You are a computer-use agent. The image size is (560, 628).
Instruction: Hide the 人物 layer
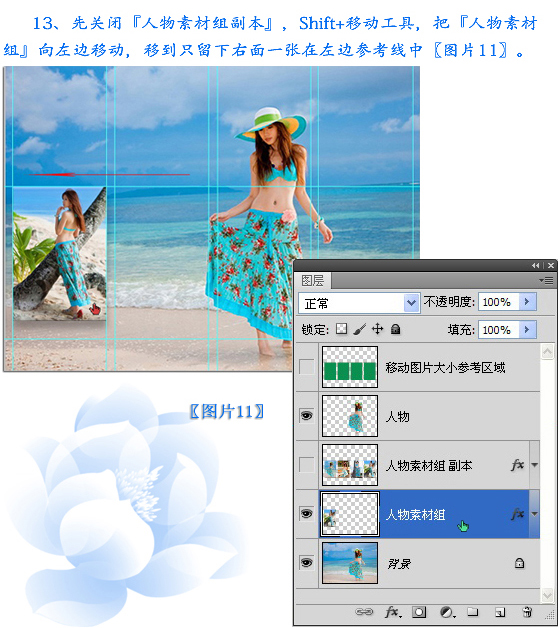[307, 416]
